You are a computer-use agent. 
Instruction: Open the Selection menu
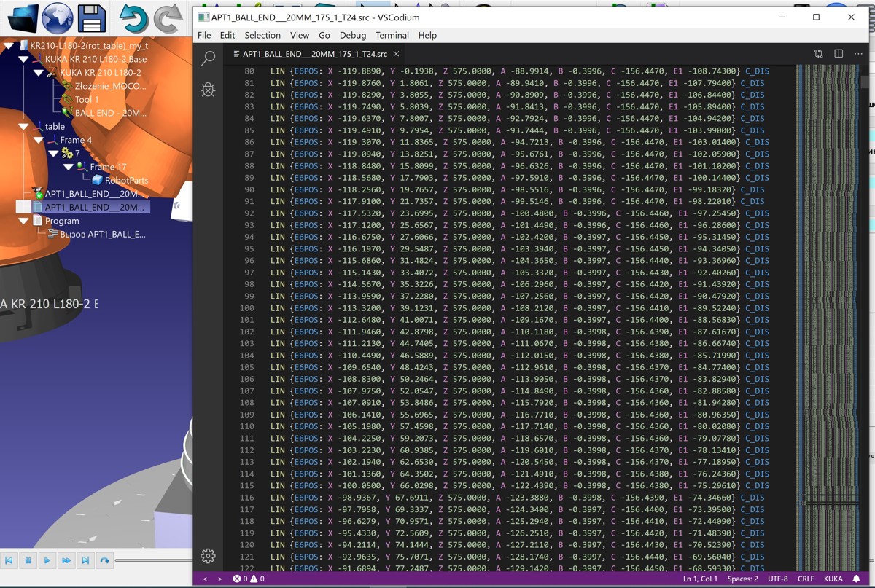(x=262, y=35)
